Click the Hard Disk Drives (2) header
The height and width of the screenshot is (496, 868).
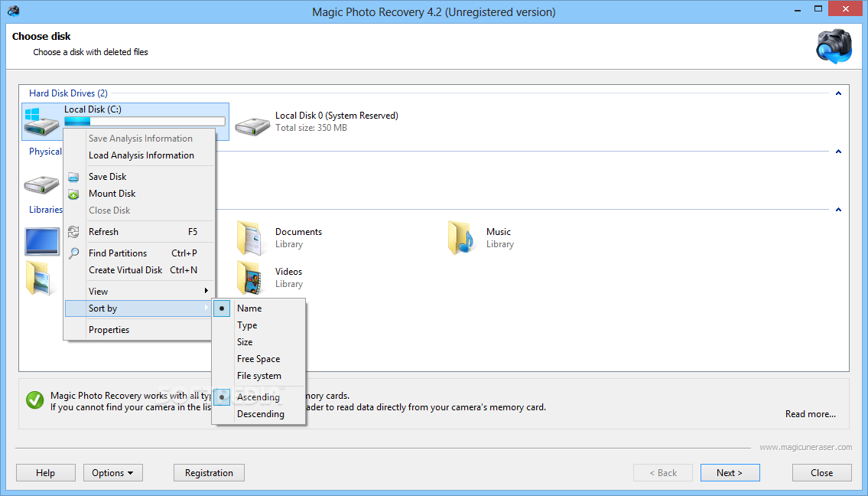pos(68,93)
